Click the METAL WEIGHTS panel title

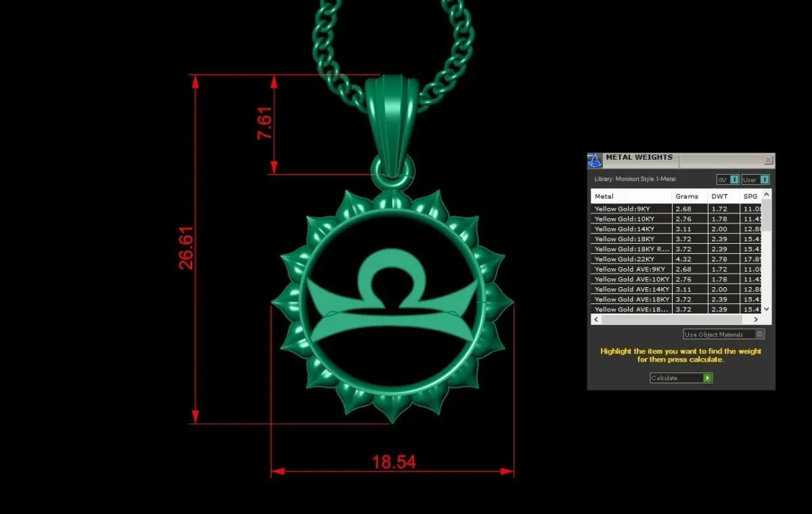[639, 157]
